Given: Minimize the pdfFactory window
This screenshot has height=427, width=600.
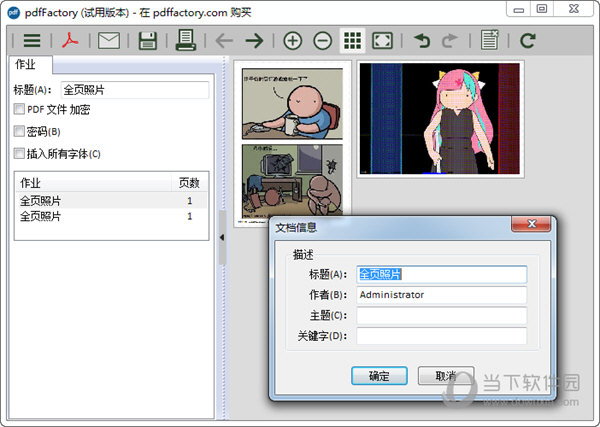Looking at the screenshot, I should click(518, 9).
